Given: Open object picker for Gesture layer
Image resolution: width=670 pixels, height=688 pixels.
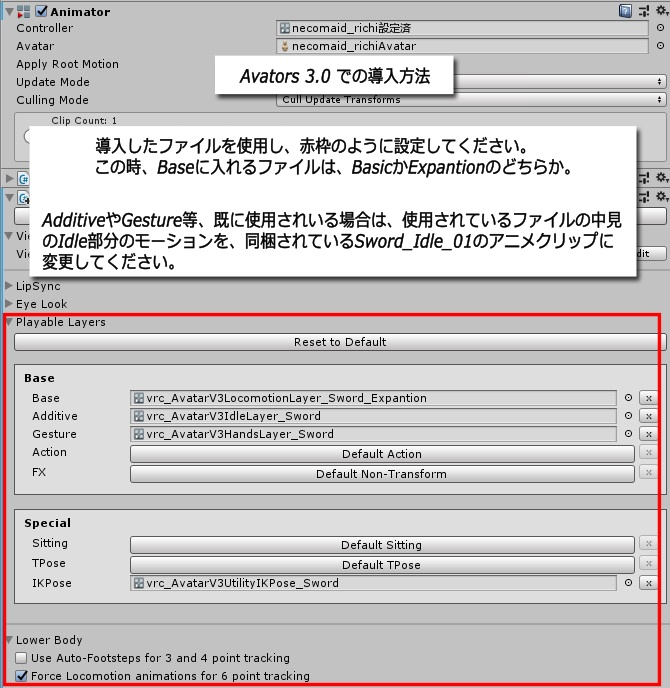Looking at the screenshot, I should coord(628,434).
